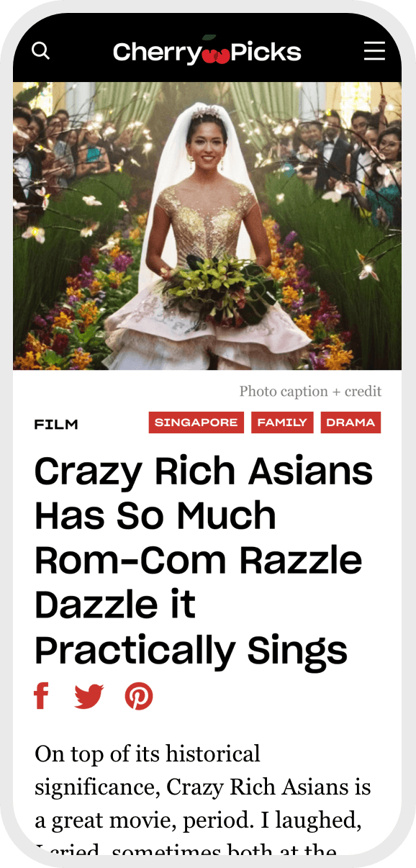Open search with the magnifying glass icon
The image size is (416, 868).
41,51
